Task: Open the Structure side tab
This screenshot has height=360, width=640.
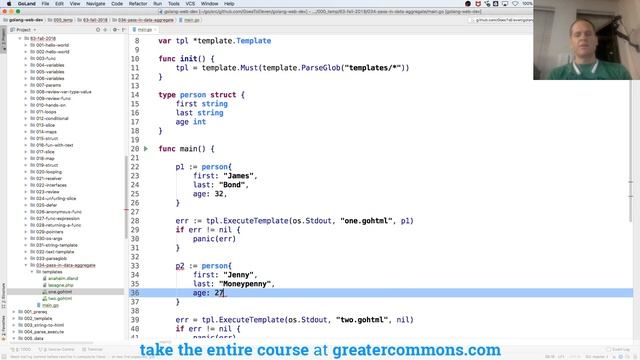Action: pyautogui.click(x=3, y=296)
